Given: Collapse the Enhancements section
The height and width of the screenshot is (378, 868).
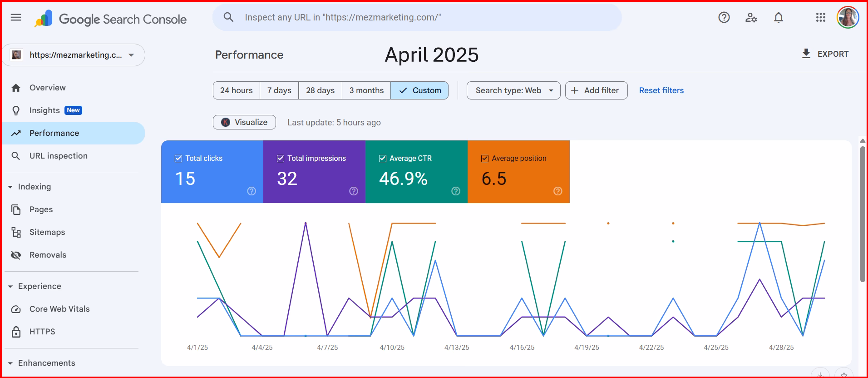Looking at the screenshot, I should point(10,363).
